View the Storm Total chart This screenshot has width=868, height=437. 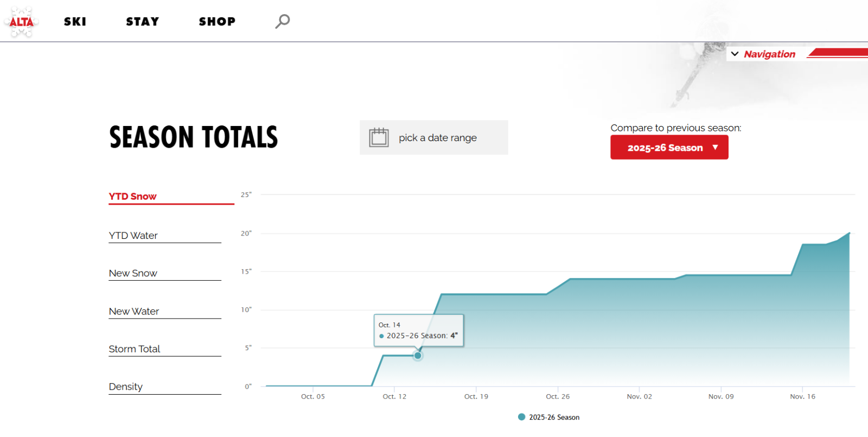(135, 349)
